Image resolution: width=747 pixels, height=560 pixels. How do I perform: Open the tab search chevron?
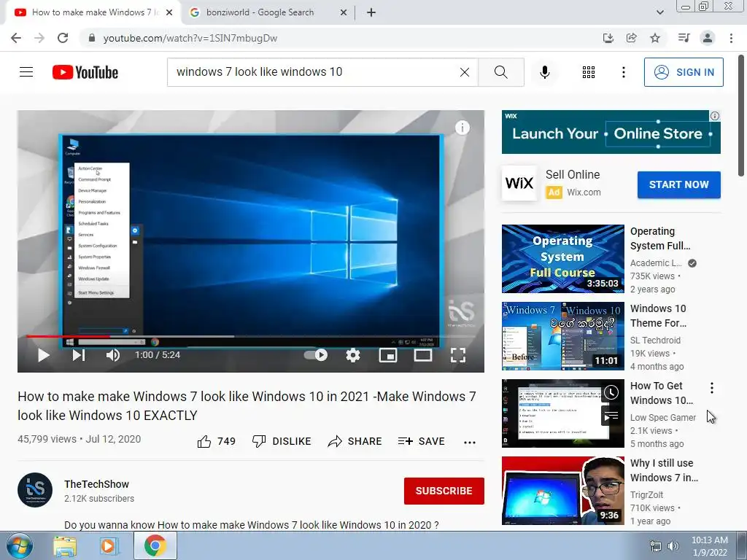(x=659, y=12)
